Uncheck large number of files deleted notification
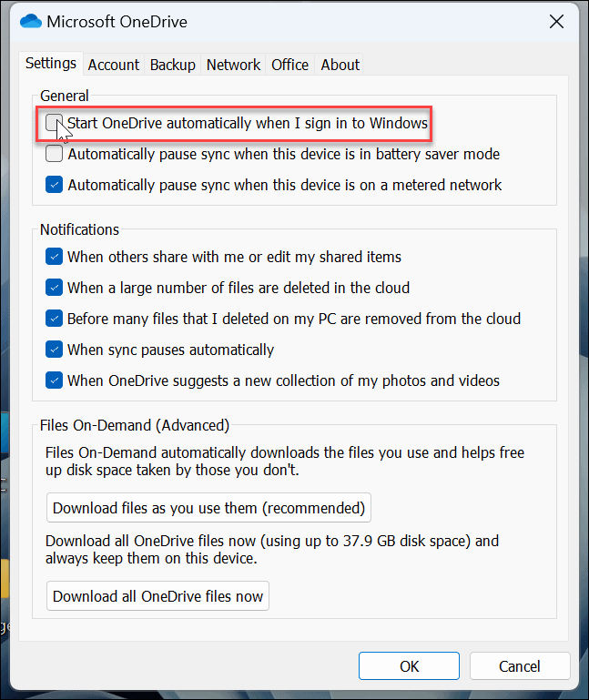Image resolution: width=589 pixels, height=700 pixels. point(54,288)
